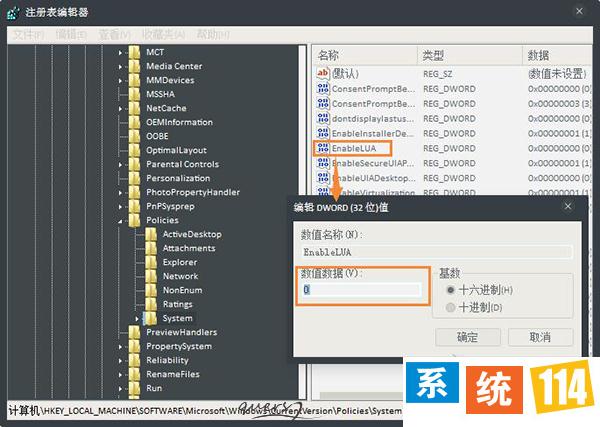Image resolution: width=600 pixels, height=427 pixels.
Task: Open the 帮助(H) menu
Action: pyautogui.click(x=213, y=35)
